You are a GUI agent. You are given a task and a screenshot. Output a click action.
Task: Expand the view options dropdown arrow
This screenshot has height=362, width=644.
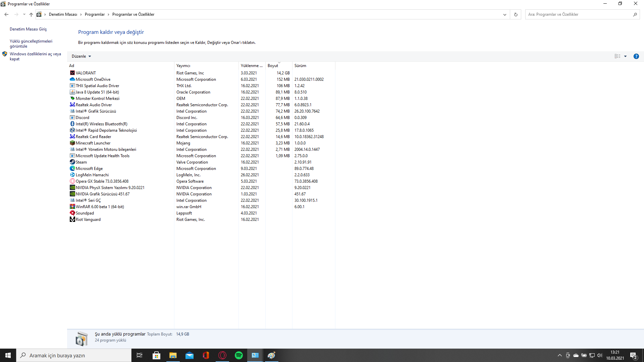click(x=625, y=56)
